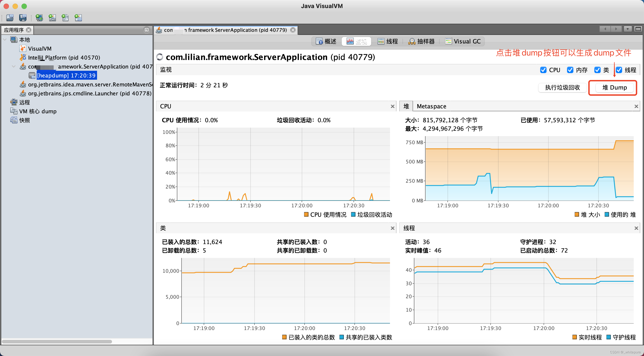Click the 正常运行时间 uptime value
Viewport: 644px width, 356px height.
tap(214, 85)
